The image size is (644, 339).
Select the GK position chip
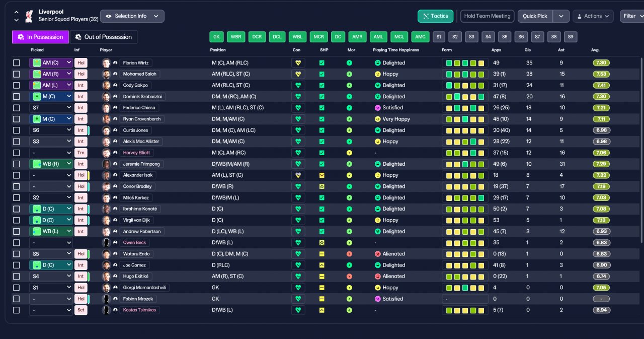coord(217,37)
